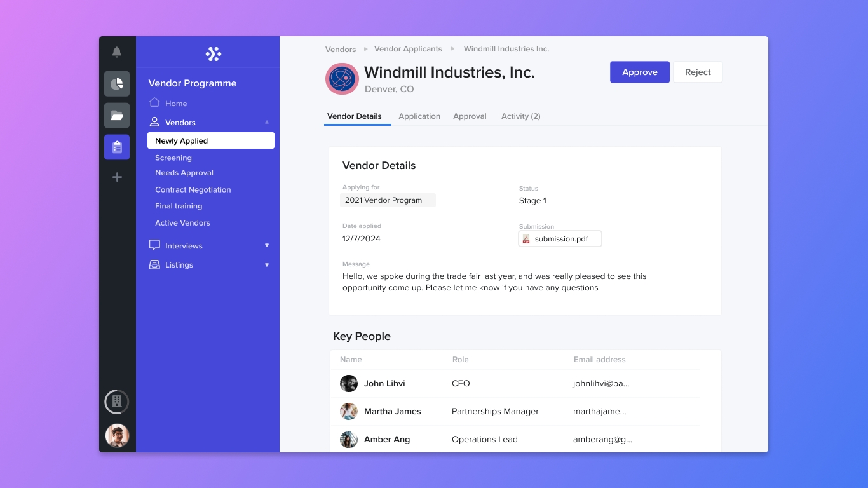868x488 pixels.
Task: Click the notification bell icon
Action: [117, 52]
